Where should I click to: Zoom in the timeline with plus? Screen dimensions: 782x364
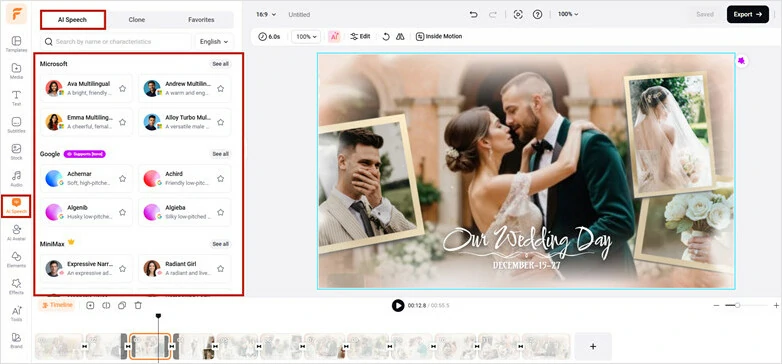(776, 305)
